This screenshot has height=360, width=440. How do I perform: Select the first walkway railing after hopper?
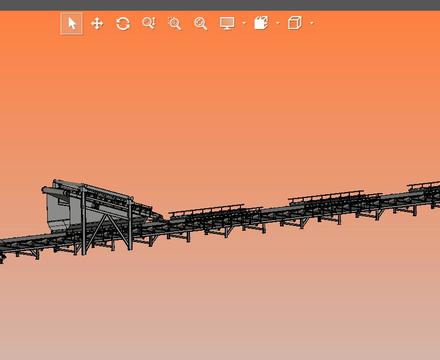[x=207, y=208]
